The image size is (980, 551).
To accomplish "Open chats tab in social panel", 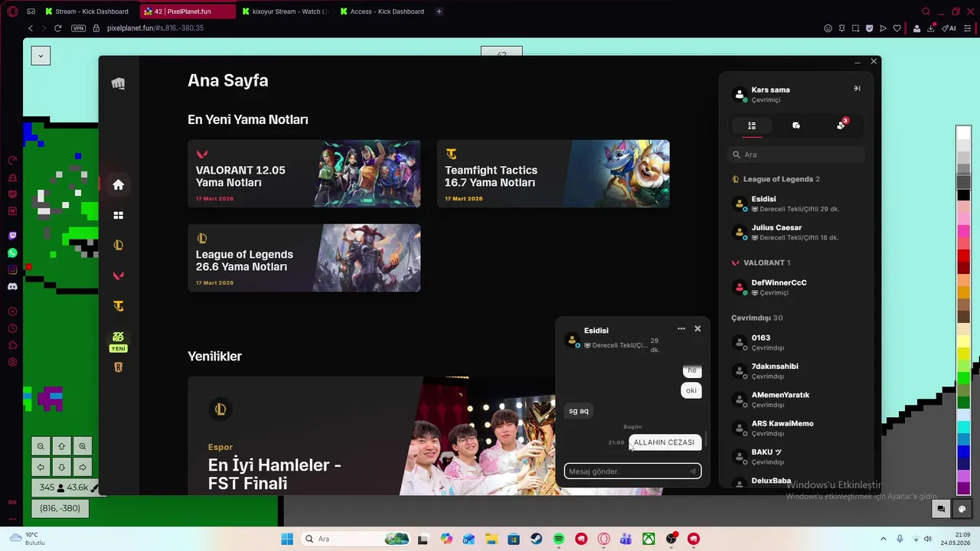I will coord(796,126).
